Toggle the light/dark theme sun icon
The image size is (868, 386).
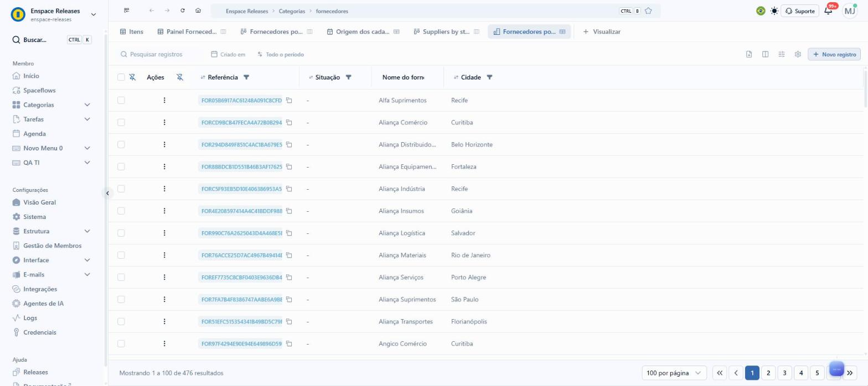pos(774,11)
